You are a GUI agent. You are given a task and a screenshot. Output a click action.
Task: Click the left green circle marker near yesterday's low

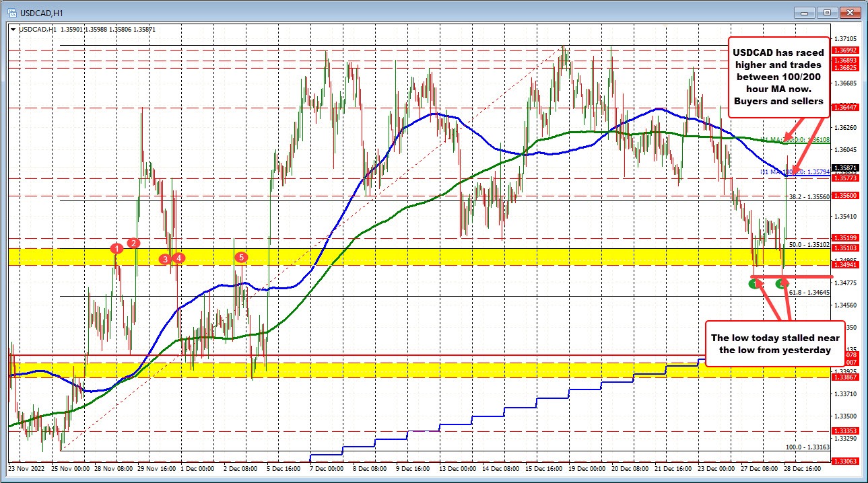tap(754, 285)
